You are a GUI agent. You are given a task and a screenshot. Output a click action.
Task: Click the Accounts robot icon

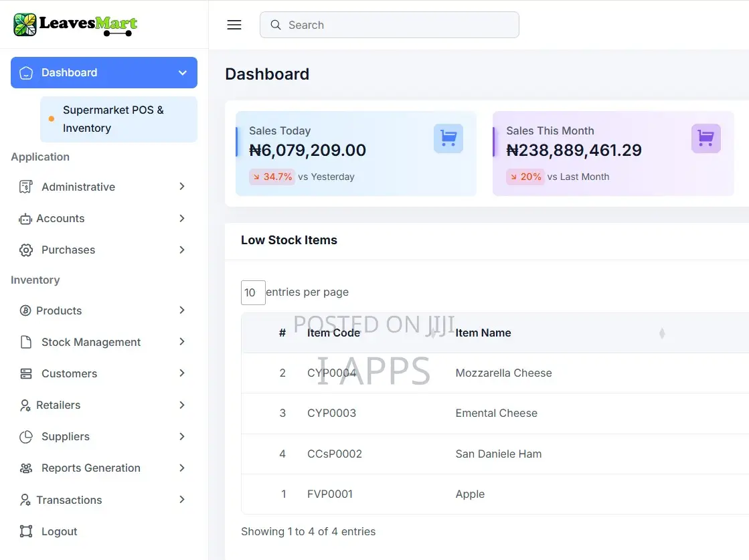tap(25, 219)
